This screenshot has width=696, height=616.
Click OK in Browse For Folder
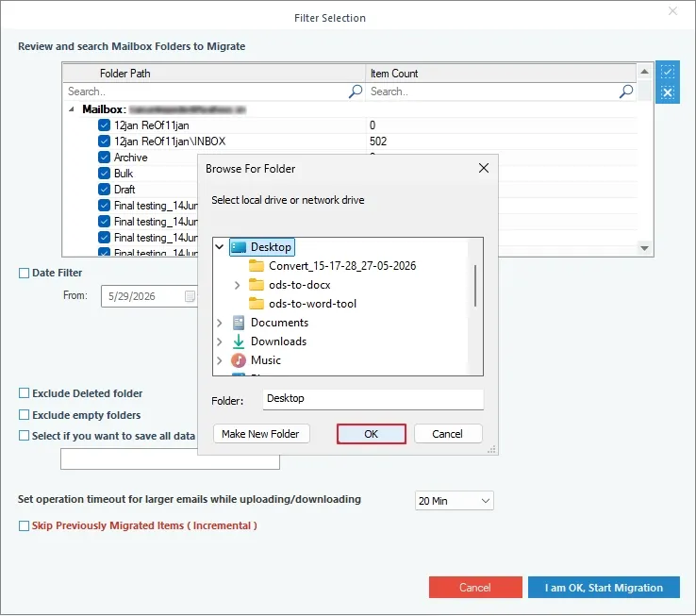coord(371,434)
